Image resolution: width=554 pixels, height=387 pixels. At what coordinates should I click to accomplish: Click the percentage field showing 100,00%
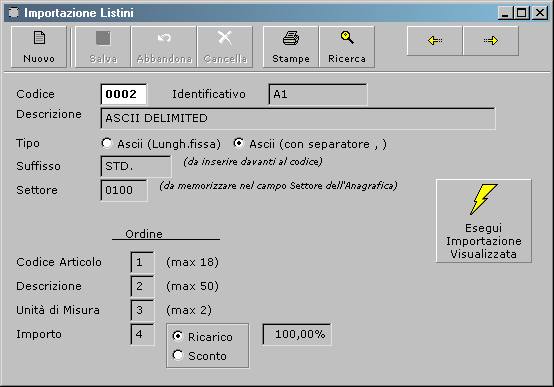point(297,334)
